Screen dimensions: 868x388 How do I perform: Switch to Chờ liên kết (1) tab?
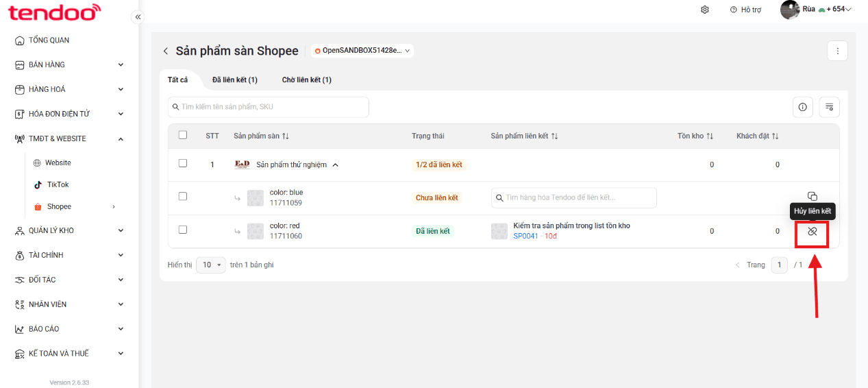coord(307,80)
